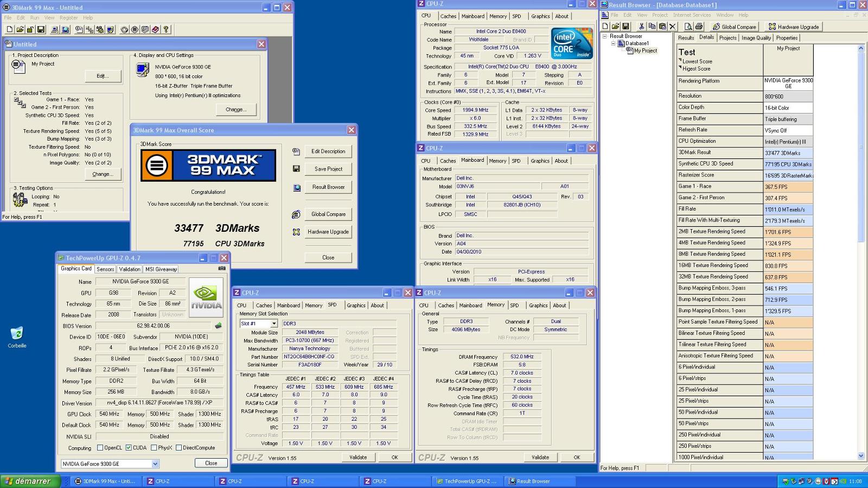Click Change... button under Display and CPU Settings
Screen dimensions: 868x488
tap(236, 109)
